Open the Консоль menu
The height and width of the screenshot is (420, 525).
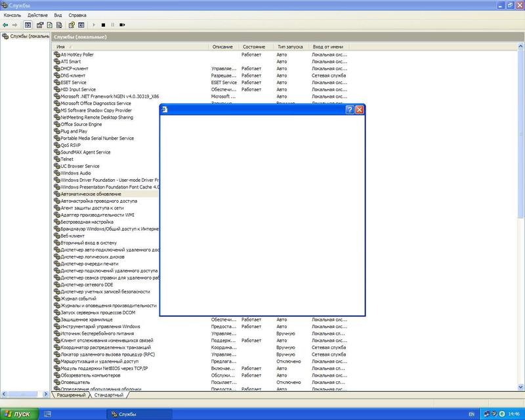coord(12,14)
